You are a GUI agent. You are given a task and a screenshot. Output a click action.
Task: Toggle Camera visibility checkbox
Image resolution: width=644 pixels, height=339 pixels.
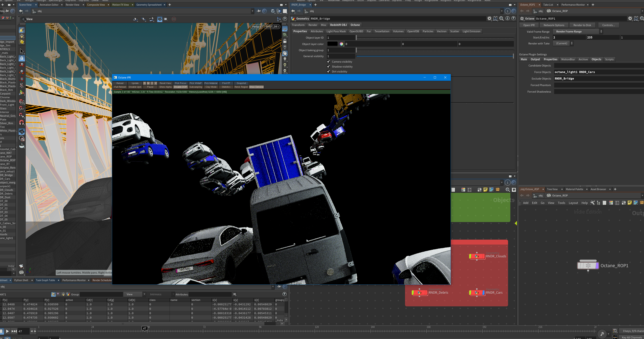click(x=328, y=62)
